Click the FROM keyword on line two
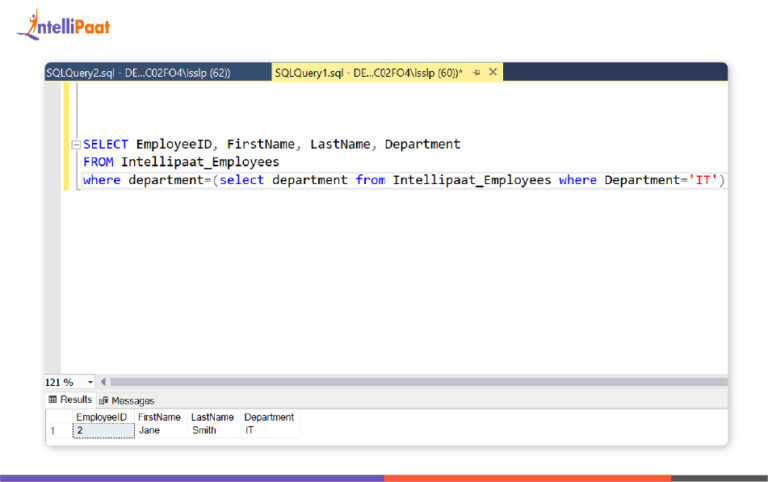768x482 pixels. tap(98, 162)
